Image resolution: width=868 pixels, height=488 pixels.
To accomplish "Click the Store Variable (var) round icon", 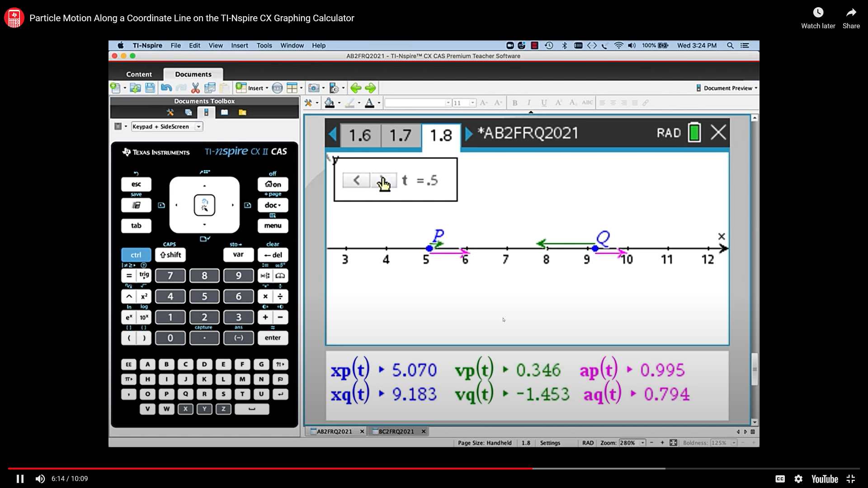I will (x=277, y=88).
